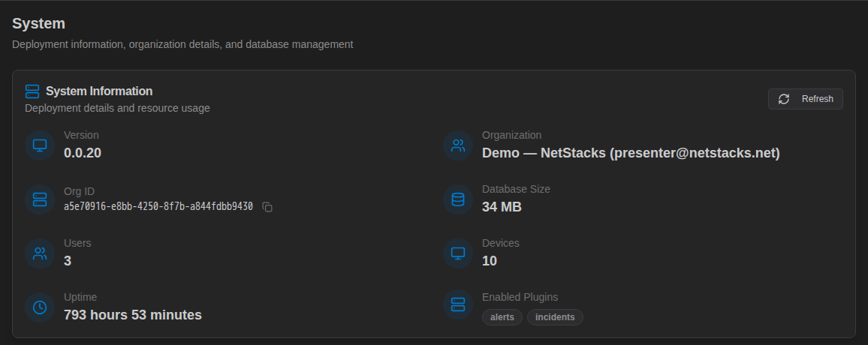Viewport: 868px width, 345px height.
Task: Click the System Information section title
Action: tap(99, 91)
